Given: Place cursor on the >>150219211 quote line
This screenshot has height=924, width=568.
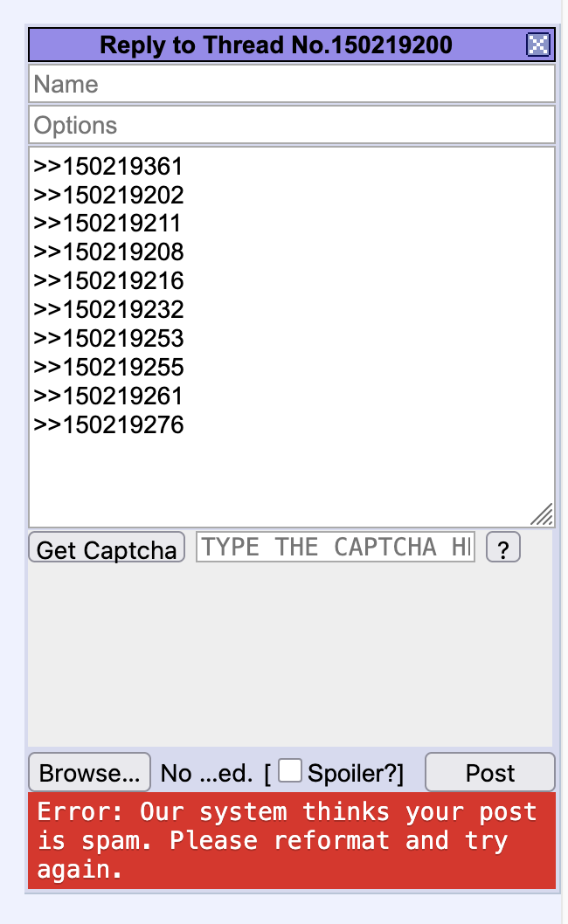Looking at the screenshot, I should click(x=107, y=224).
